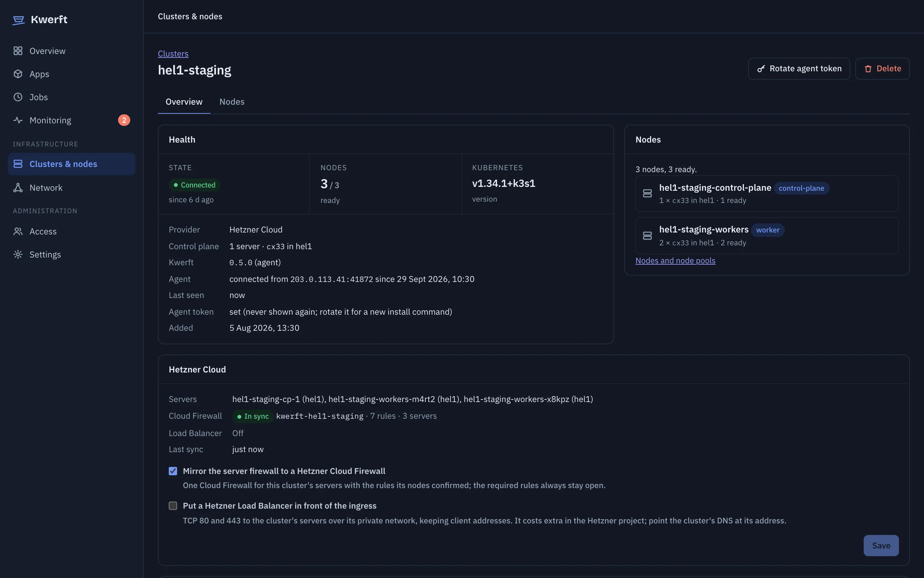The width and height of the screenshot is (924, 578).
Task: Enable the Hetzner Load Balancer checkbox
Action: click(x=173, y=506)
